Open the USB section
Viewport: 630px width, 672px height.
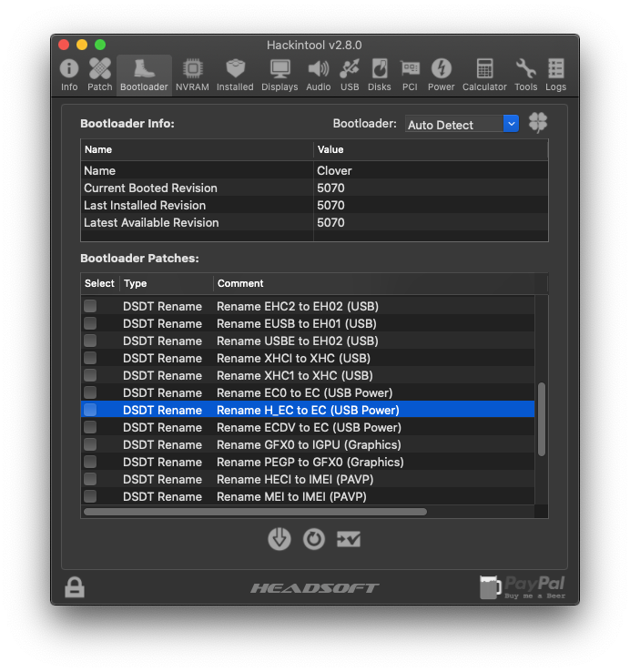pos(350,75)
